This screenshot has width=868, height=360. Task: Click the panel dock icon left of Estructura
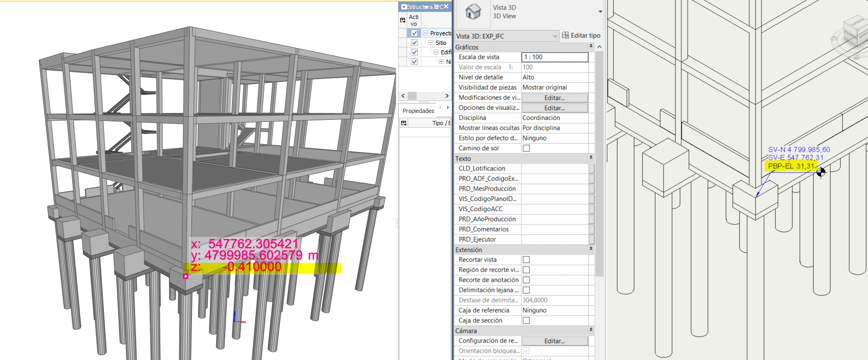pyautogui.click(x=403, y=7)
